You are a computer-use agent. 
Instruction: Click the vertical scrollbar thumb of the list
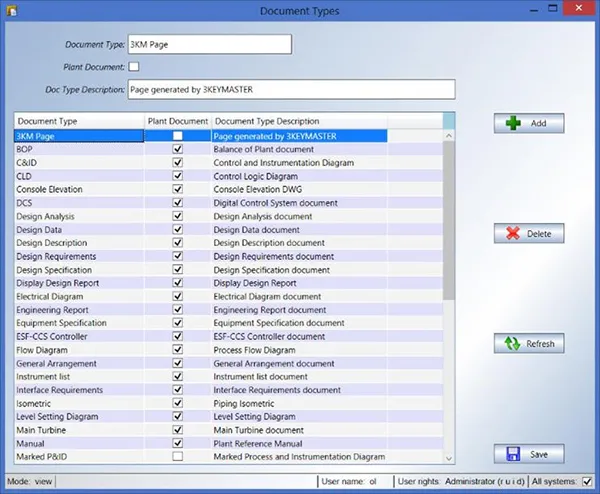449,220
